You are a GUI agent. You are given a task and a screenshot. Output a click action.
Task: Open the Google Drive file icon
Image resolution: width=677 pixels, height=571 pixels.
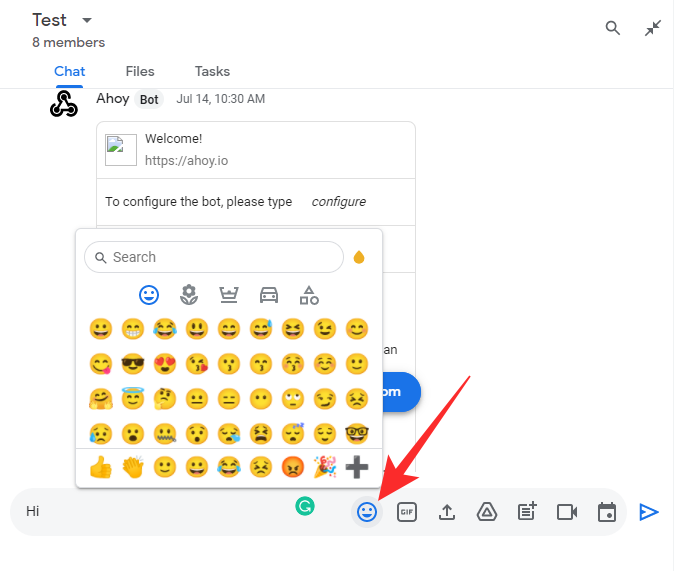(x=487, y=512)
